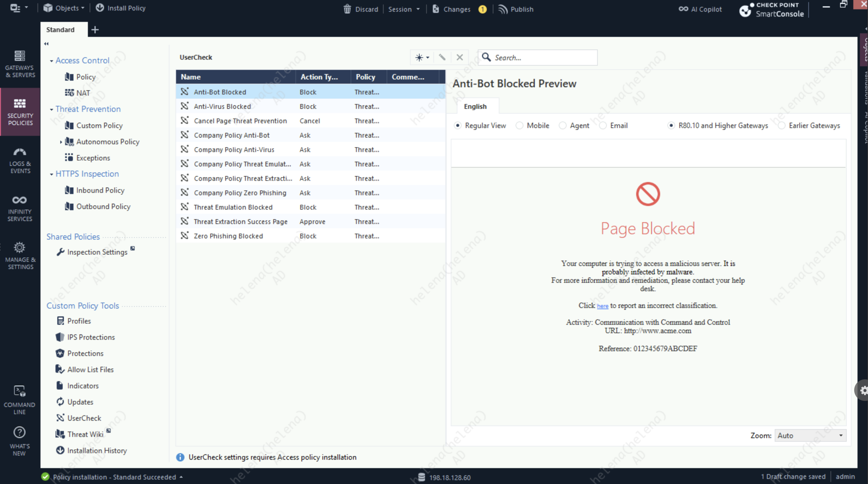Click the 'here' link in preview
Viewport: 868px width, 484px height.
click(603, 306)
